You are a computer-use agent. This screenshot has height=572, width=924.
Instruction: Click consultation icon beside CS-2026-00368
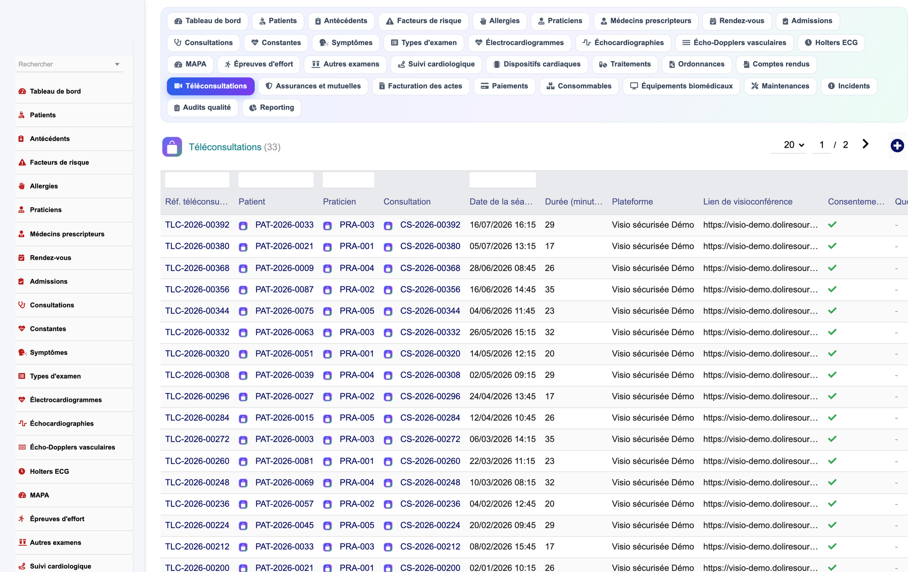(388, 269)
